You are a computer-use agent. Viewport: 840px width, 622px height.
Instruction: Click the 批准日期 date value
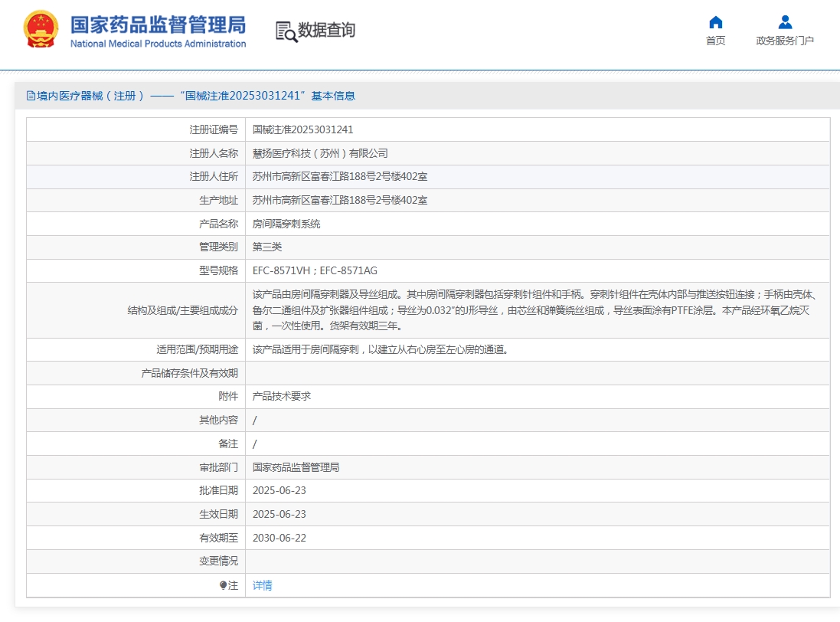[279, 491]
